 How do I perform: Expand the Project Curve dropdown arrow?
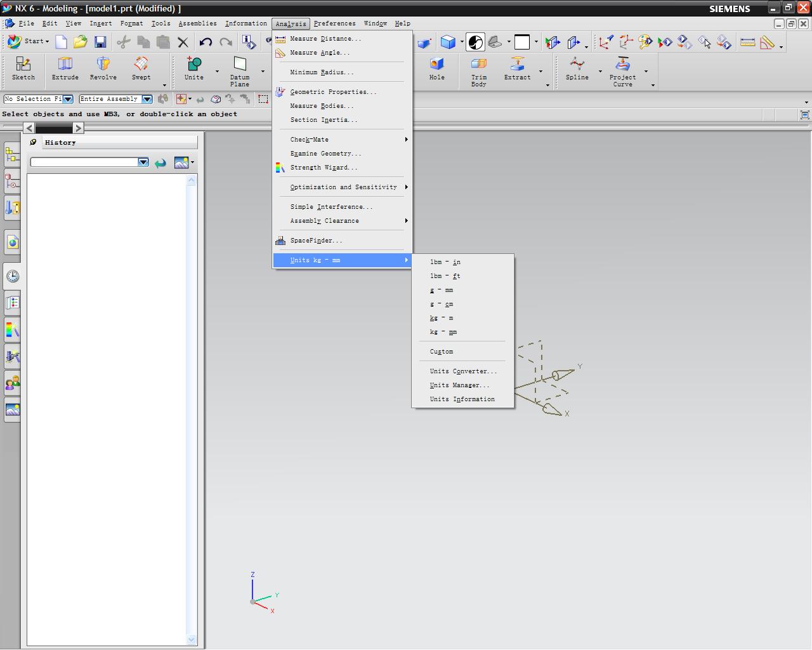coord(646,71)
